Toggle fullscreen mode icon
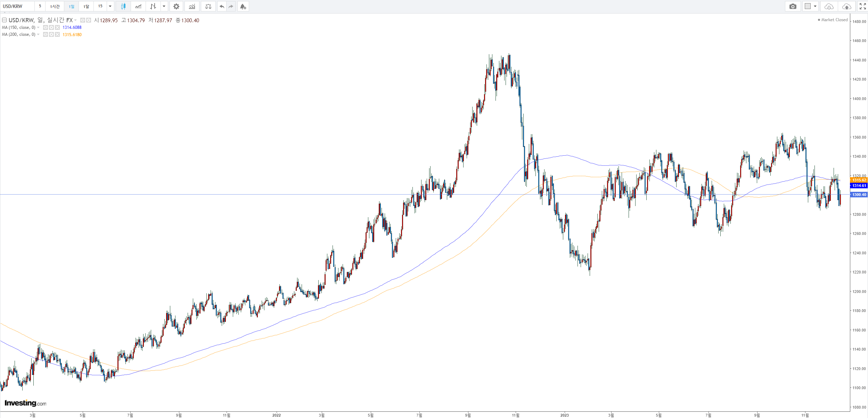The width and height of the screenshot is (868, 418). point(862,6)
